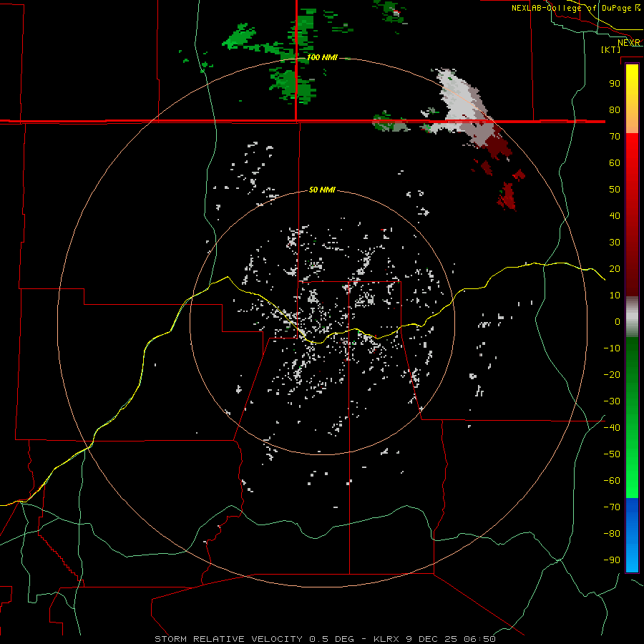This screenshot has width=644, height=644.
Task: Select the [KT] units label
Action: pyautogui.click(x=611, y=49)
